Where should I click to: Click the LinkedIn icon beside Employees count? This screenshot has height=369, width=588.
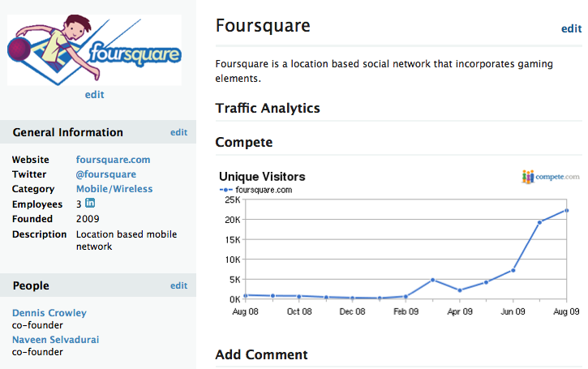point(90,204)
